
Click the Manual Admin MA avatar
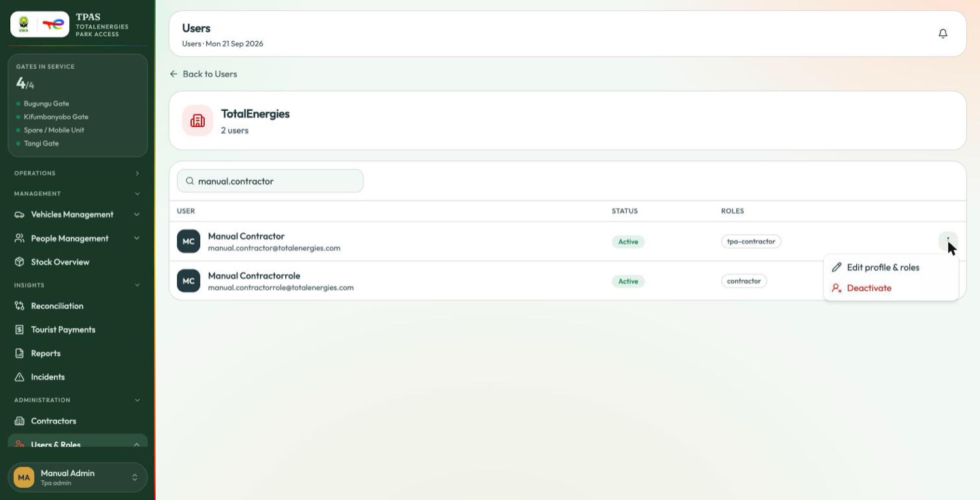pyautogui.click(x=24, y=478)
